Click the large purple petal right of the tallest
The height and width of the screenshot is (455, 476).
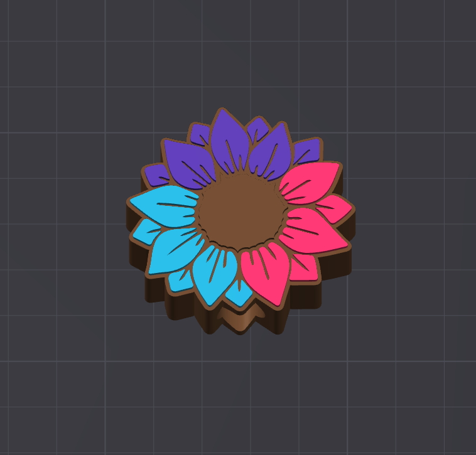point(269,153)
